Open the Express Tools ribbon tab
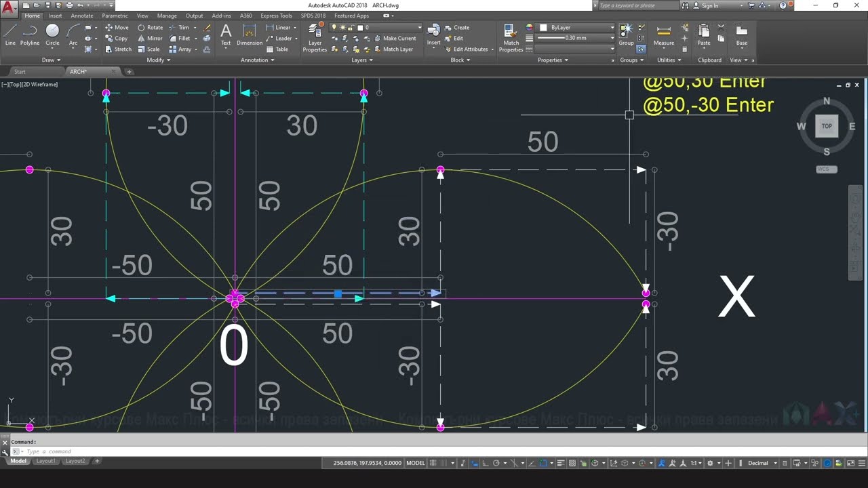868x488 pixels. (276, 16)
